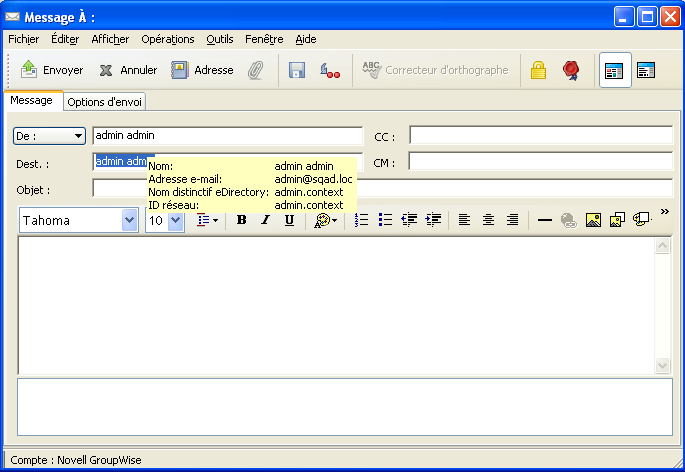Screen dimensions: 685x472
Task: Maximize the Message window
Action: pos(647,17)
